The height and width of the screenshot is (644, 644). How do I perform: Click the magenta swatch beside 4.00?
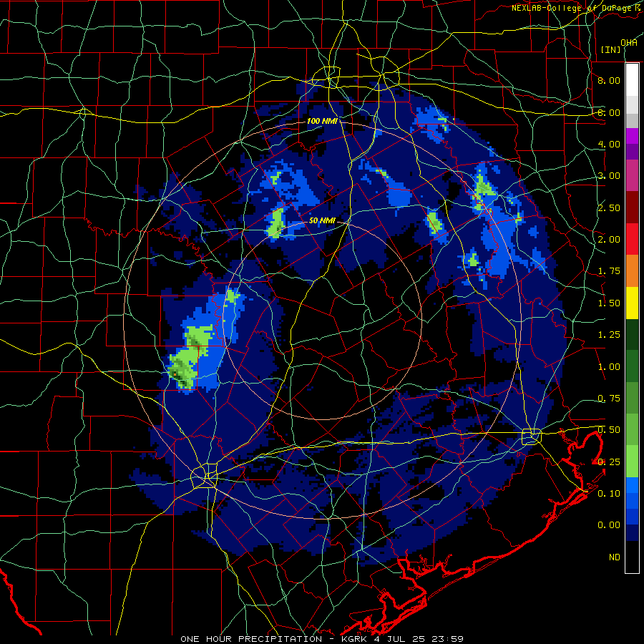pos(632,135)
